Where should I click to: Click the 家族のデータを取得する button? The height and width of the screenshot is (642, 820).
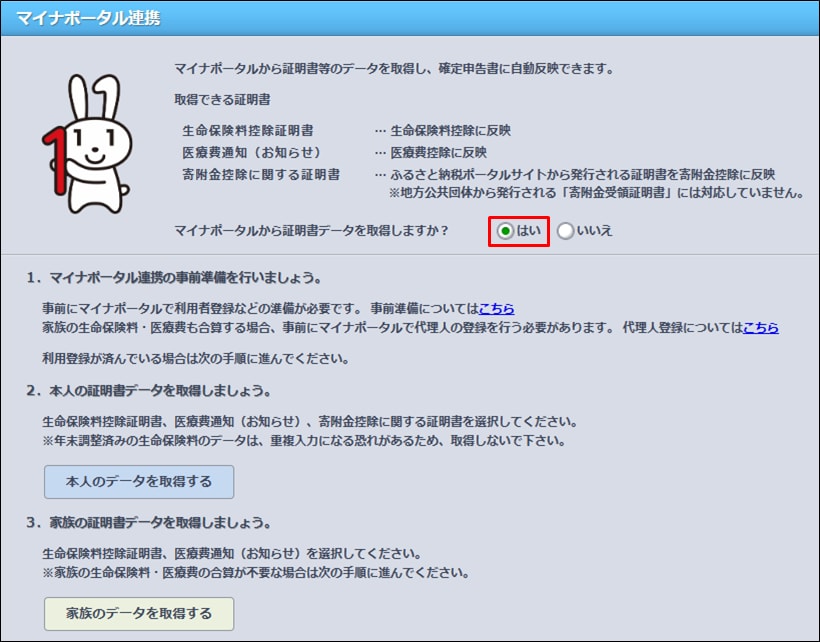(139, 614)
